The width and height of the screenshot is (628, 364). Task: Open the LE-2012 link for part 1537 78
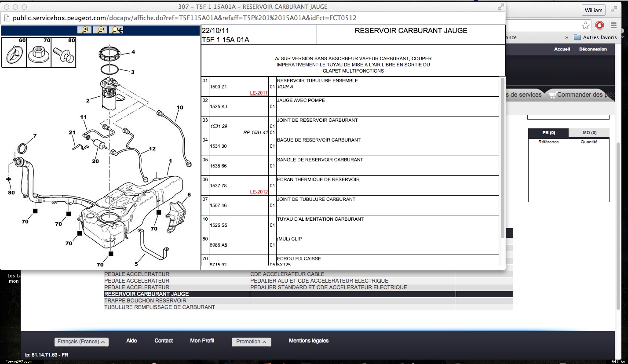click(x=259, y=192)
